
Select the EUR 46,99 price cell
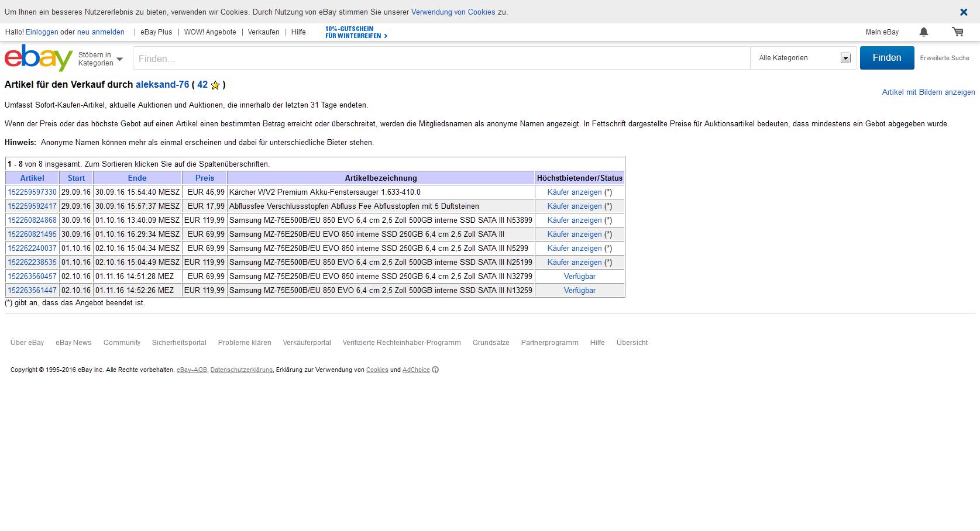(205, 192)
